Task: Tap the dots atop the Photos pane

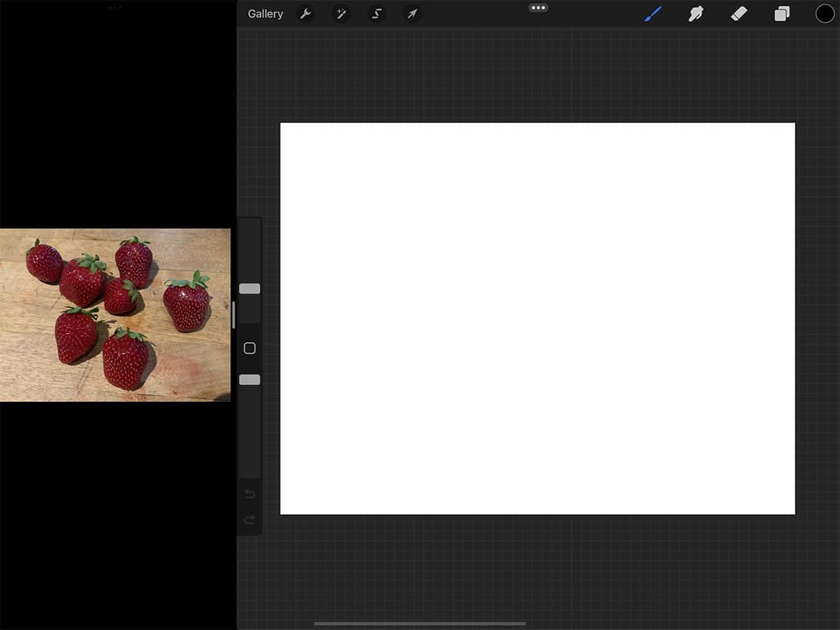Action: [117, 7]
